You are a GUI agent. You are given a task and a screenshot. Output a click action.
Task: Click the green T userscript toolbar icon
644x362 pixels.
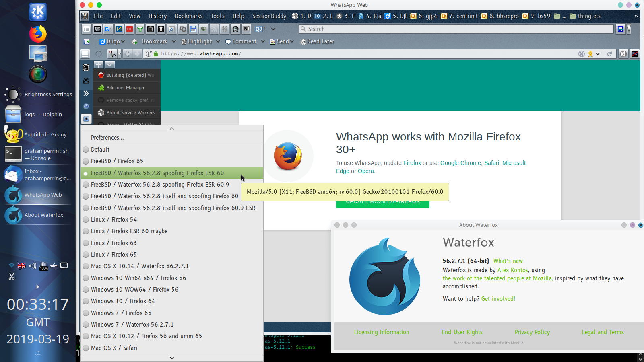point(140,29)
